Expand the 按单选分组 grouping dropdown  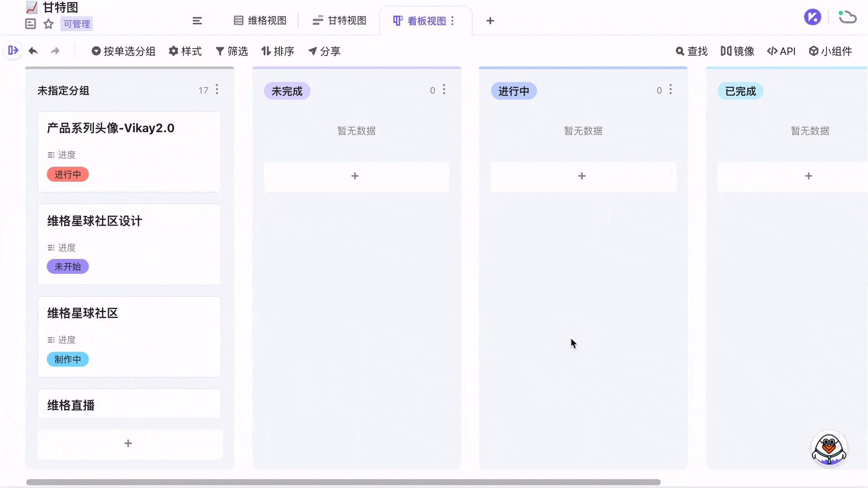pyautogui.click(x=123, y=51)
